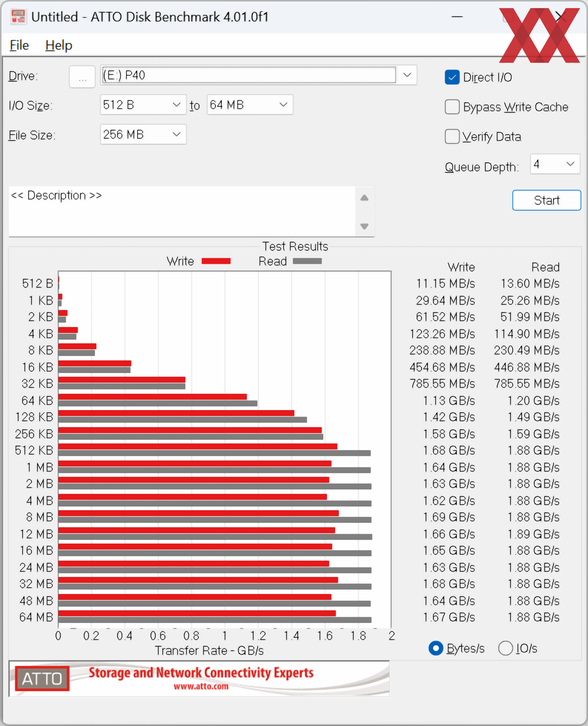The width and height of the screenshot is (588, 726).
Task: Click the 64 MB write value 1.67 GB/s
Action: pyautogui.click(x=449, y=617)
